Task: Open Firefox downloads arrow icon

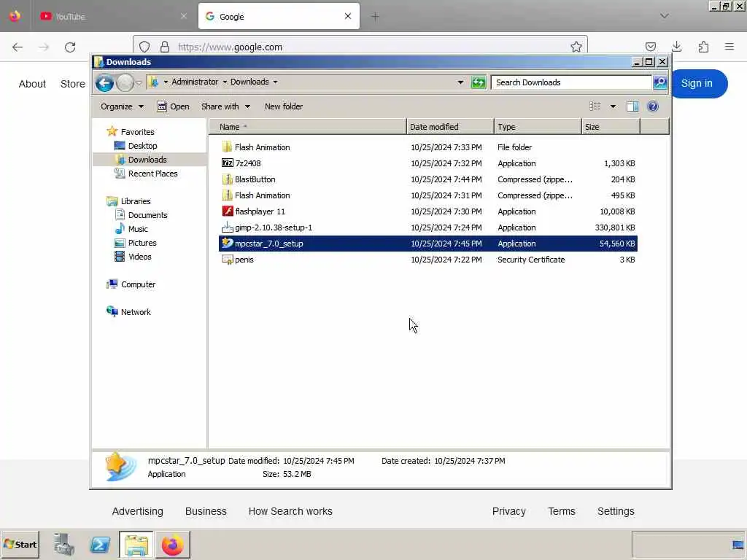Action: pos(676,47)
